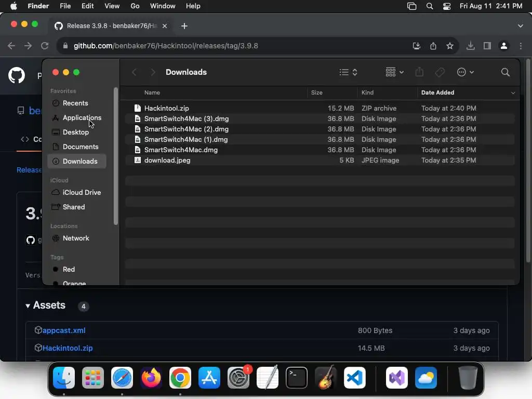Image resolution: width=532 pixels, height=399 pixels.
Task: Open the Chrome profile icon
Action: 504,46
